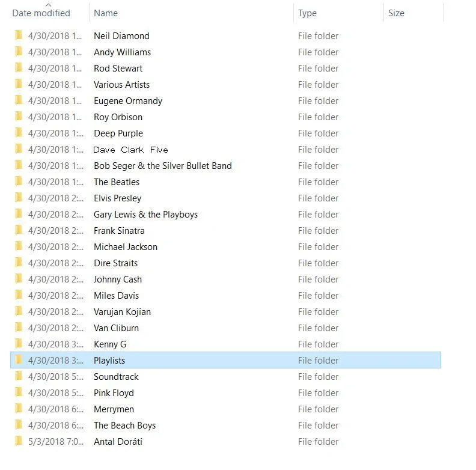Click the folder icon for Neil Diamond
This screenshot has width=476, height=470.
click(x=19, y=35)
